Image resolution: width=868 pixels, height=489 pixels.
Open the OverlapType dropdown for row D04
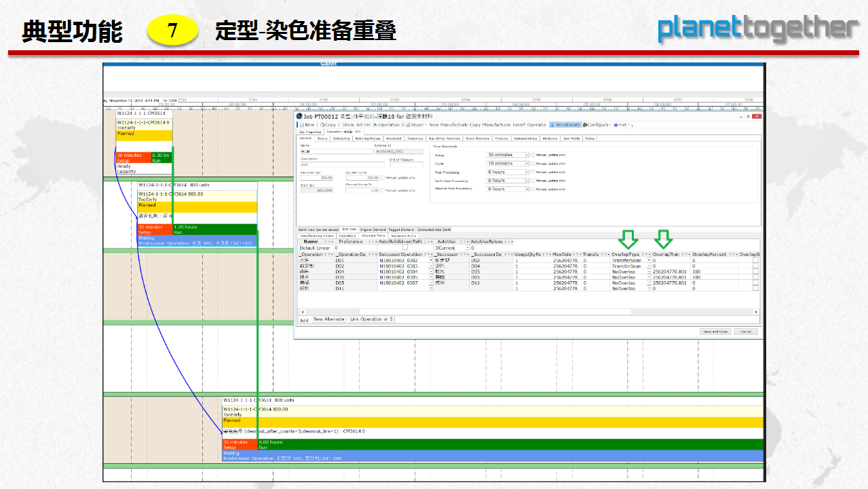point(648,272)
